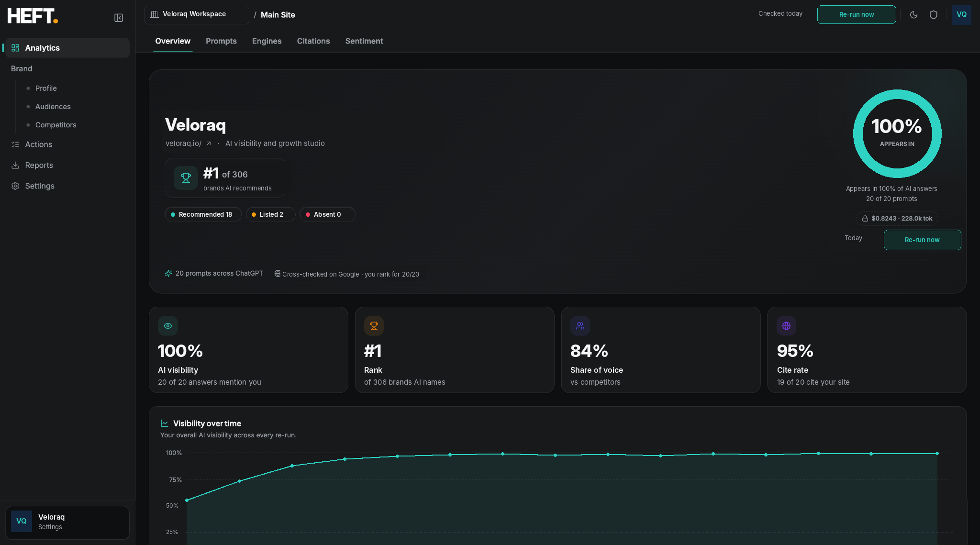Open the veloraq.io/ link
Screen dimensions: 980x545
coord(183,144)
